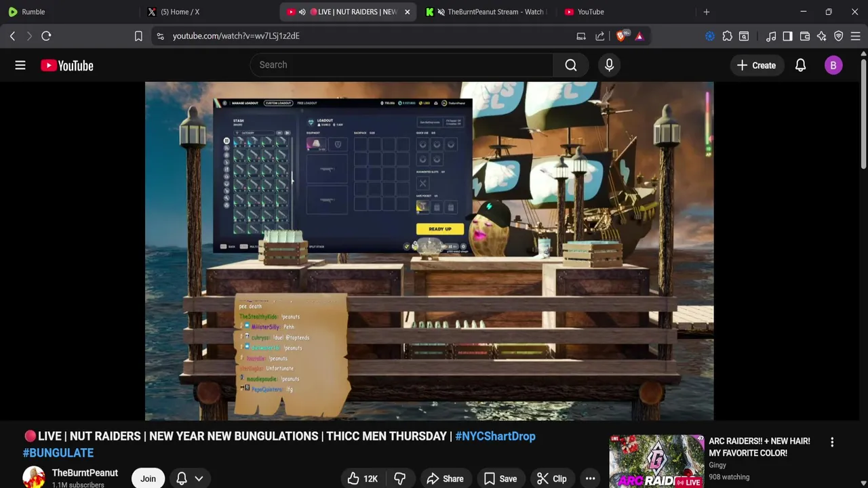
Task: Open Brave Playlist music note icon
Action: click(x=771, y=36)
